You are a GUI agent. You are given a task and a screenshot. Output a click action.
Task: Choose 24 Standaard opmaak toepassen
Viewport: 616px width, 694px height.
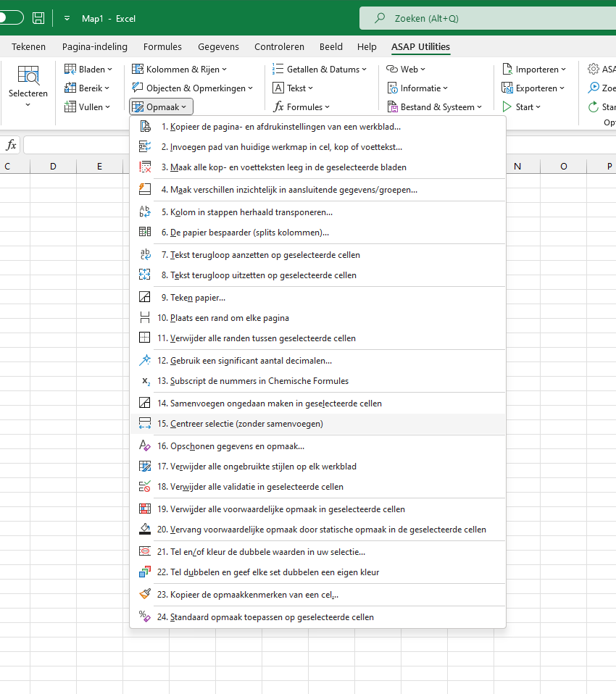point(318,617)
